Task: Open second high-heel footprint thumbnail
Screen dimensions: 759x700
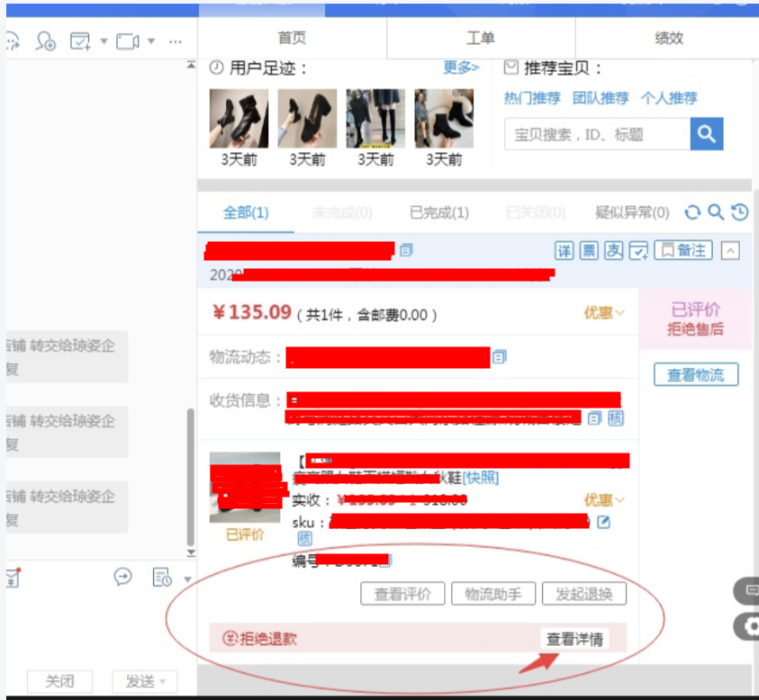Action: pyautogui.click(x=307, y=118)
